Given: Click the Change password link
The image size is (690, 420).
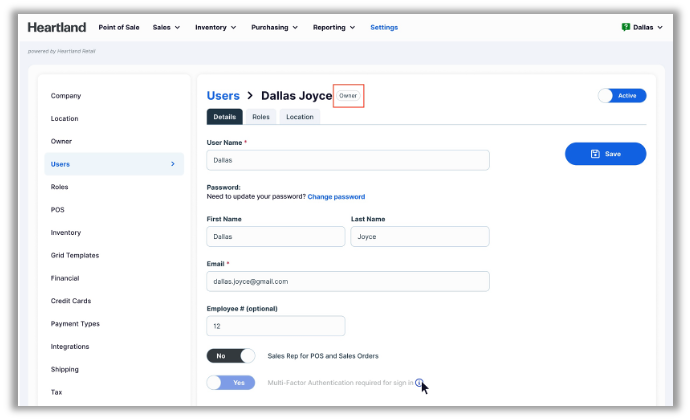Looking at the screenshot, I should pos(336,197).
